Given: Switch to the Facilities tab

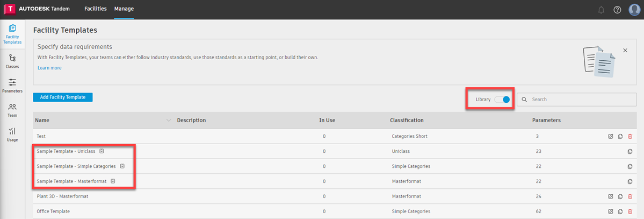Looking at the screenshot, I should click(x=96, y=9).
